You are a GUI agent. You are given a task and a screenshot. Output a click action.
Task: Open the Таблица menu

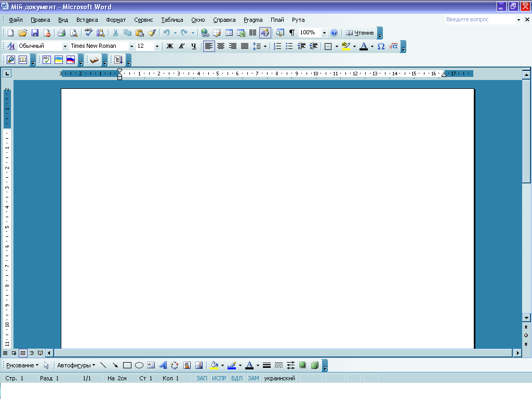(172, 20)
